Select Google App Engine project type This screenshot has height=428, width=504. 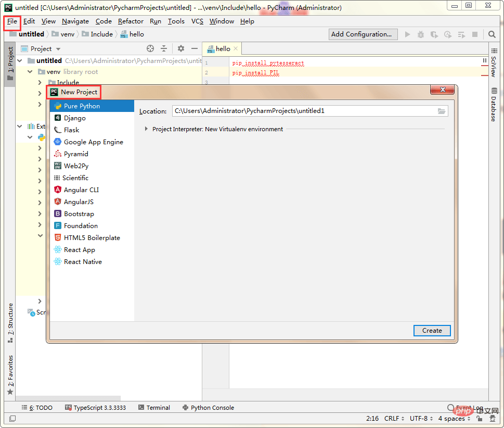tap(92, 142)
